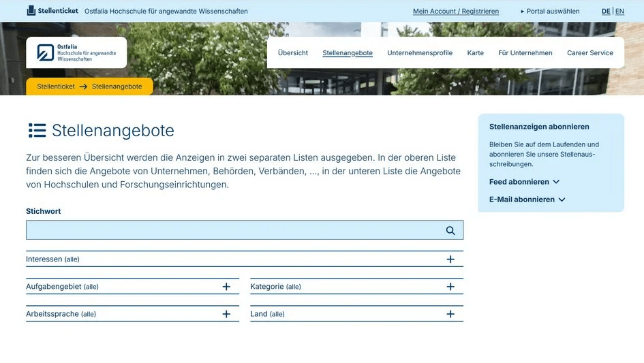This screenshot has width=644, height=363.
Task: Click plus icon next to Aufgabengebiet
Action: pyautogui.click(x=226, y=287)
